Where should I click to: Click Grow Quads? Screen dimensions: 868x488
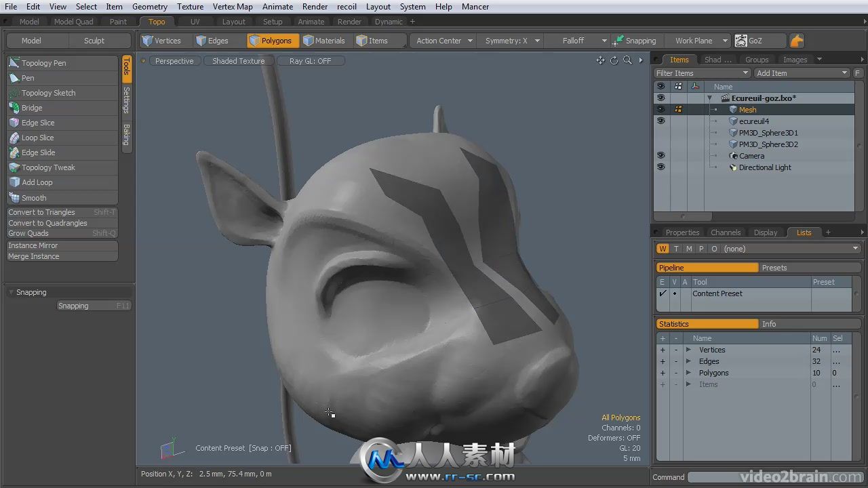coord(62,233)
